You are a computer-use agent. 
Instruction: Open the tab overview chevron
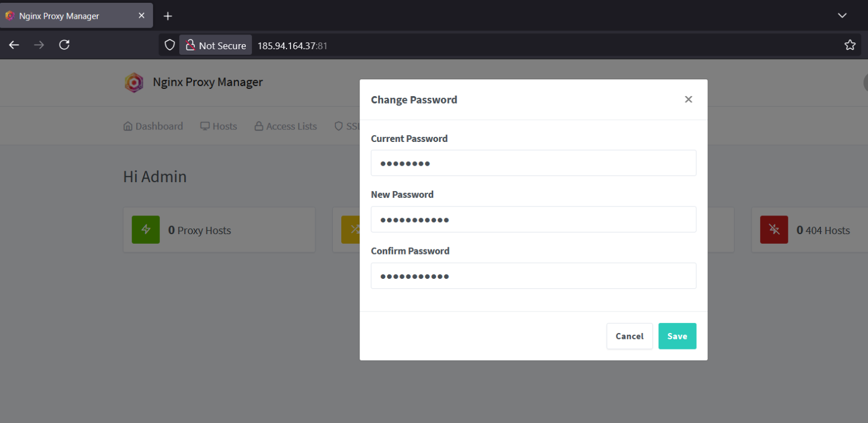click(841, 15)
